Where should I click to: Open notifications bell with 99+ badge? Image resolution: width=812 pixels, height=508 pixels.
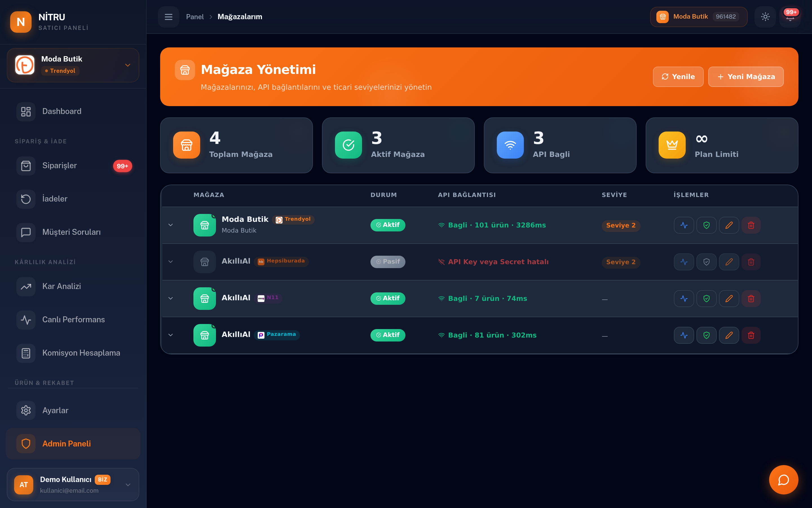point(790,17)
